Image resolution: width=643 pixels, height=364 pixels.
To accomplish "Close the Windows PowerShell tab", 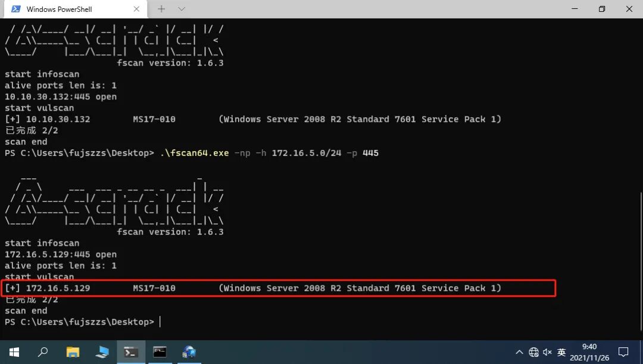I will pyautogui.click(x=136, y=9).
